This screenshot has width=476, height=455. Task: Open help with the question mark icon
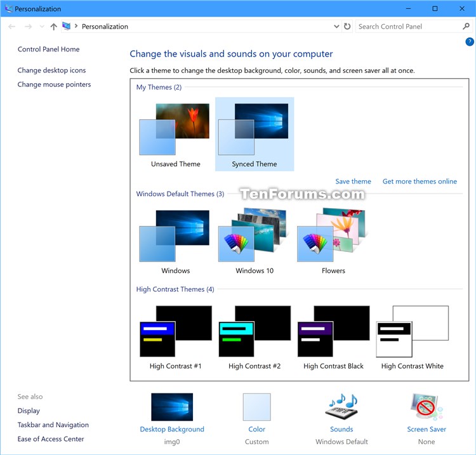(469, 42)
